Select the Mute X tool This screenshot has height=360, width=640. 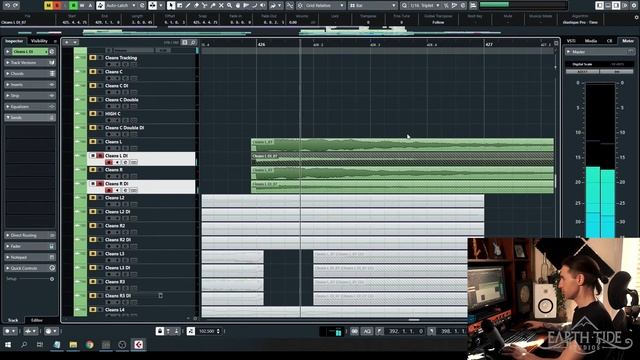point(221,5)
